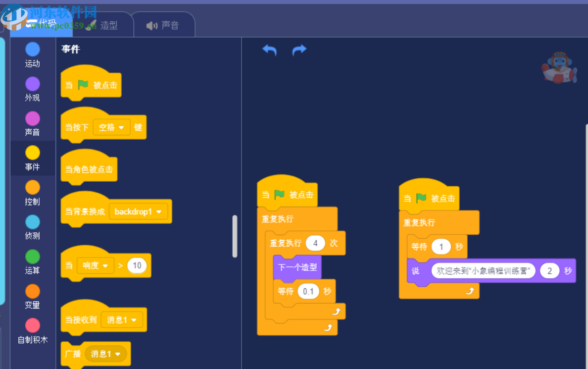Screen dimensions: 588x369
Task: Open the 声音 (Sounds) tab with speaker icon
Action: tap(163, 25)
